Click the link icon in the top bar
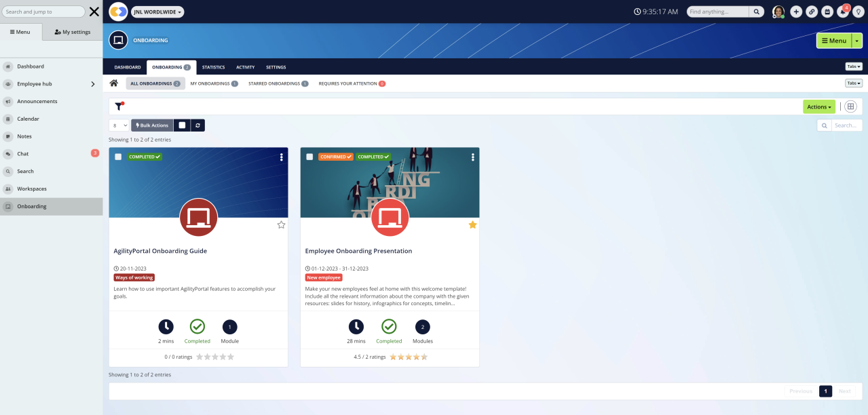The height and width of the screenshot is (415, 868). 812,12
